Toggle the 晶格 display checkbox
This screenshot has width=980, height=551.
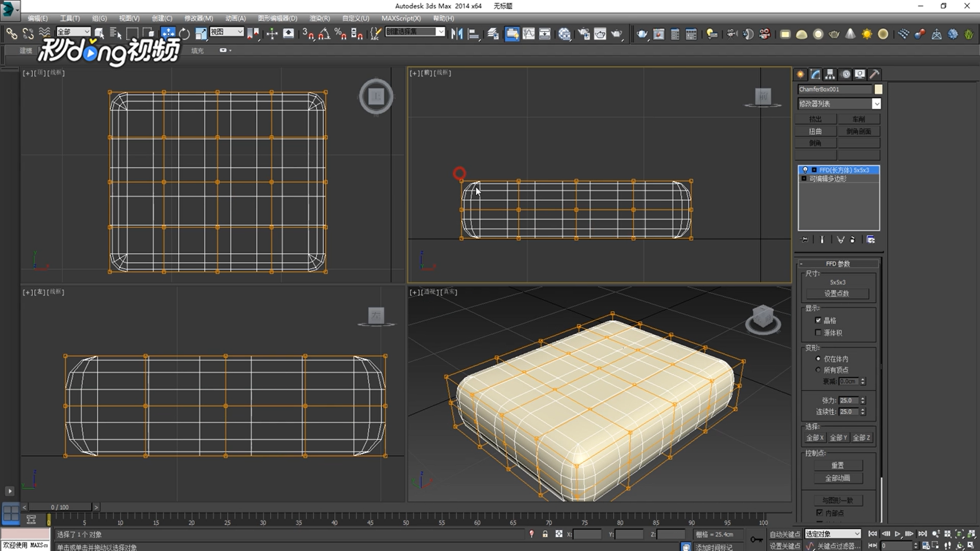coord(819,320)
